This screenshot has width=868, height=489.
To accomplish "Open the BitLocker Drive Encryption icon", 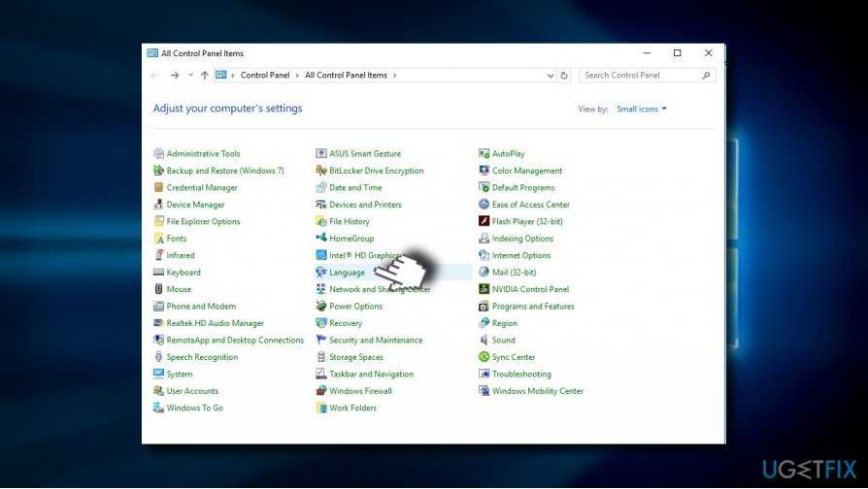I will pos(321,171).
